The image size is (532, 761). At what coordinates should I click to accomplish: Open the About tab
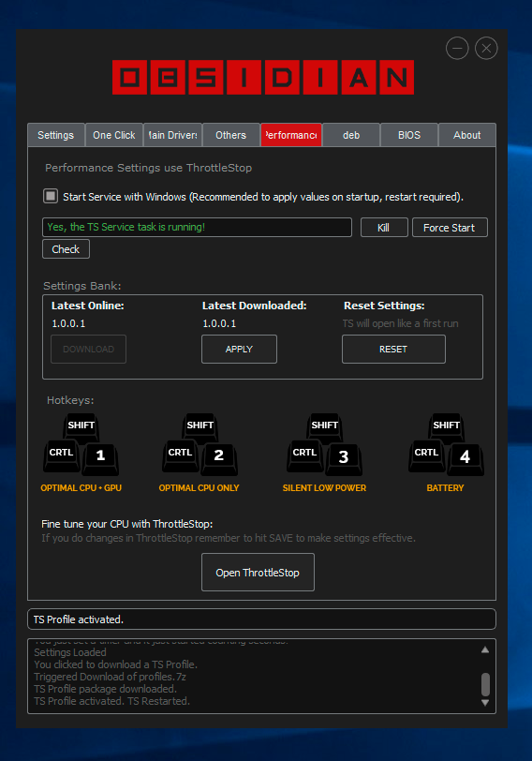467,135
